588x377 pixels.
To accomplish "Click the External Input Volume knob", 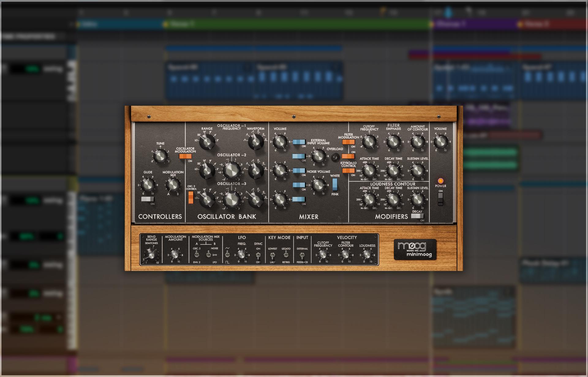I will [318, 156].
